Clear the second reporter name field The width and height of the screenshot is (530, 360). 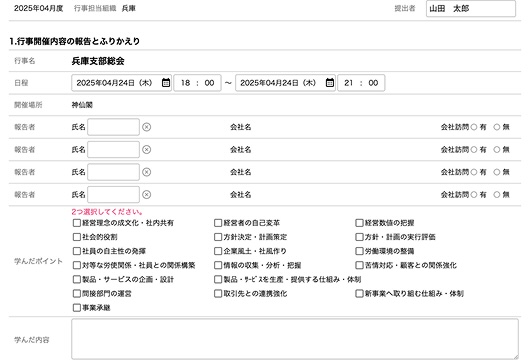tap(146, 150)
